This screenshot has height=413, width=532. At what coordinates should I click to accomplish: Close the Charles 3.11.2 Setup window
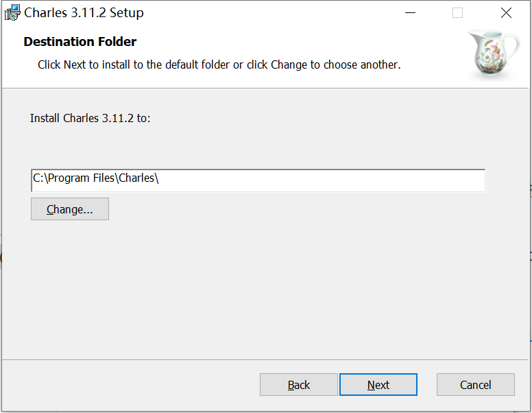tap(506, 12)
